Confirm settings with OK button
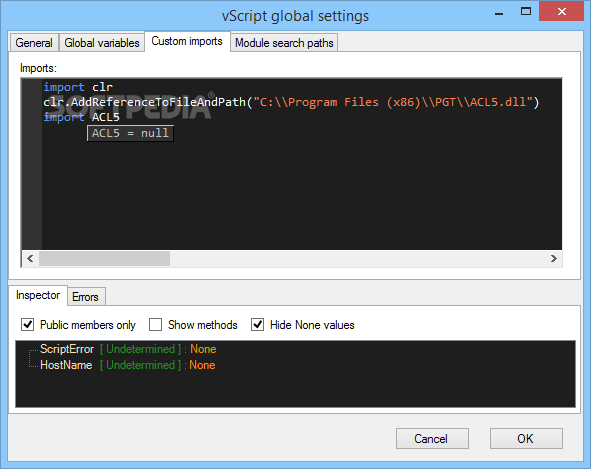 pyautogui.click(x=526, y=438)
